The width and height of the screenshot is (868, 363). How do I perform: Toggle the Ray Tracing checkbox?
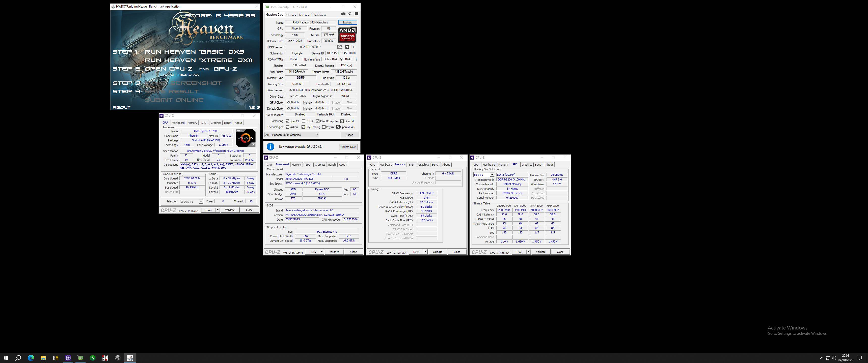point(303,127)
